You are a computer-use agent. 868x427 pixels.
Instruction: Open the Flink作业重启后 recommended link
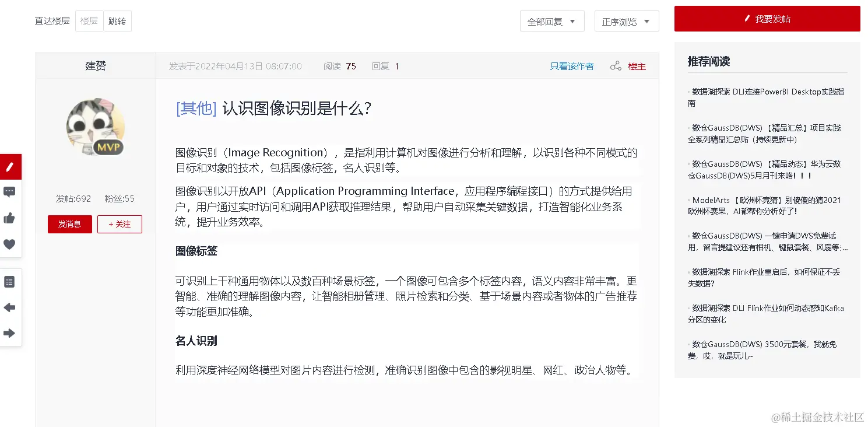pos(764,278)
